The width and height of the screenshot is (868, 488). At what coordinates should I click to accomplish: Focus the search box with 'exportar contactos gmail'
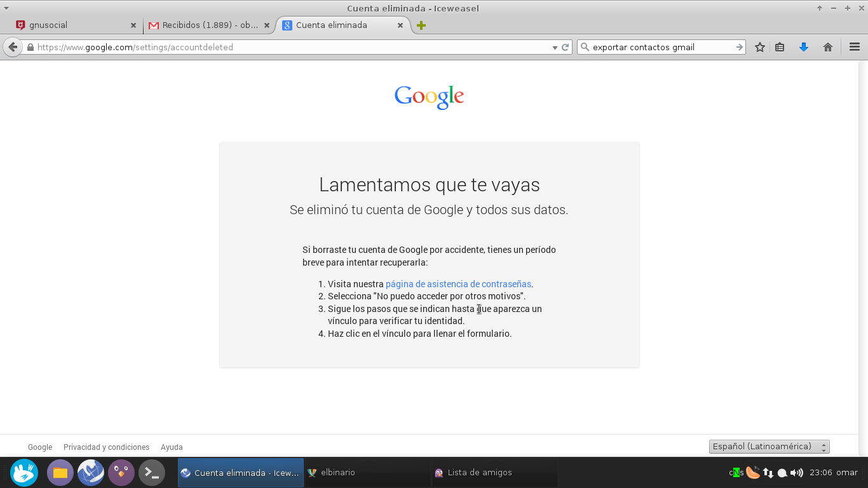pos(661,47)
